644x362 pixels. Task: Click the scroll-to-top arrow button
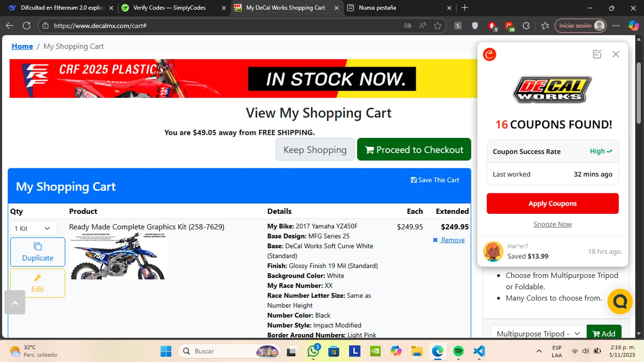(15, 302)
